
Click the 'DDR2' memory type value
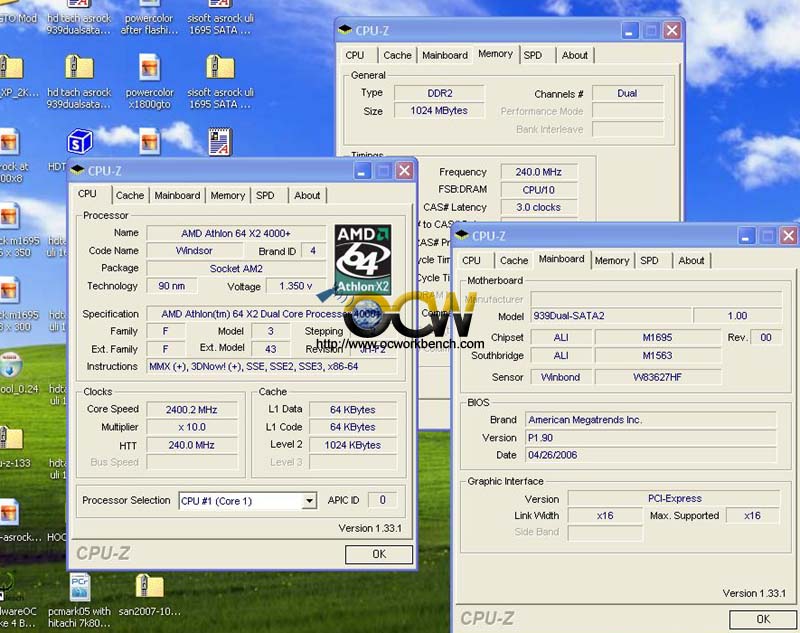tap(439, 93)
